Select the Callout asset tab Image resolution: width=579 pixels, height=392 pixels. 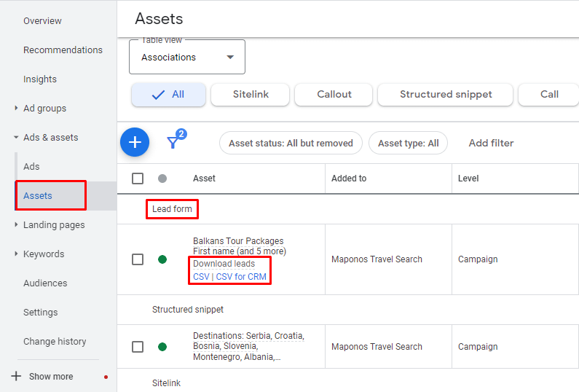click(334, 95)
